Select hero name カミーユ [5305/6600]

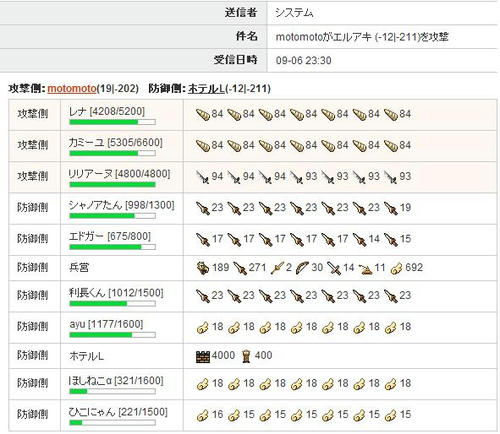tap(115, 143)
